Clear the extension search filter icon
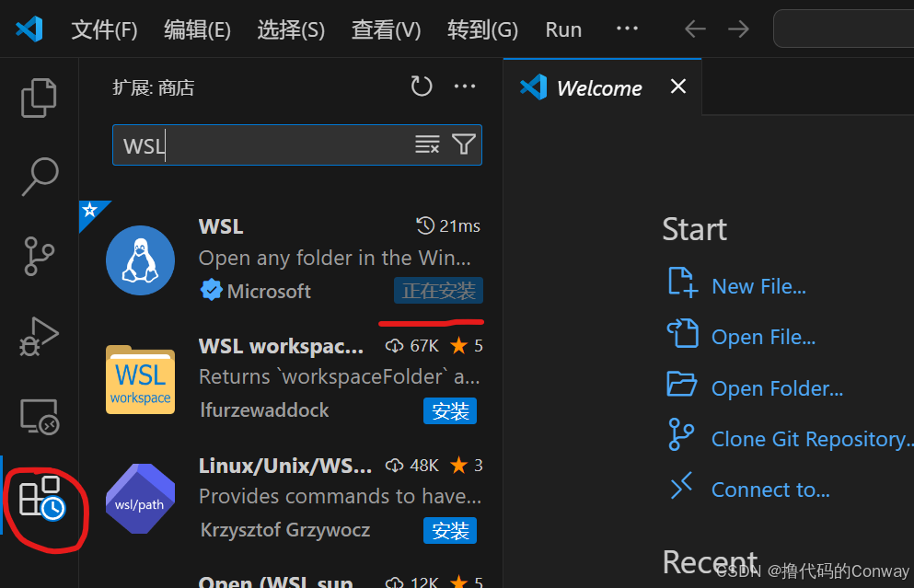 [426, 144]
